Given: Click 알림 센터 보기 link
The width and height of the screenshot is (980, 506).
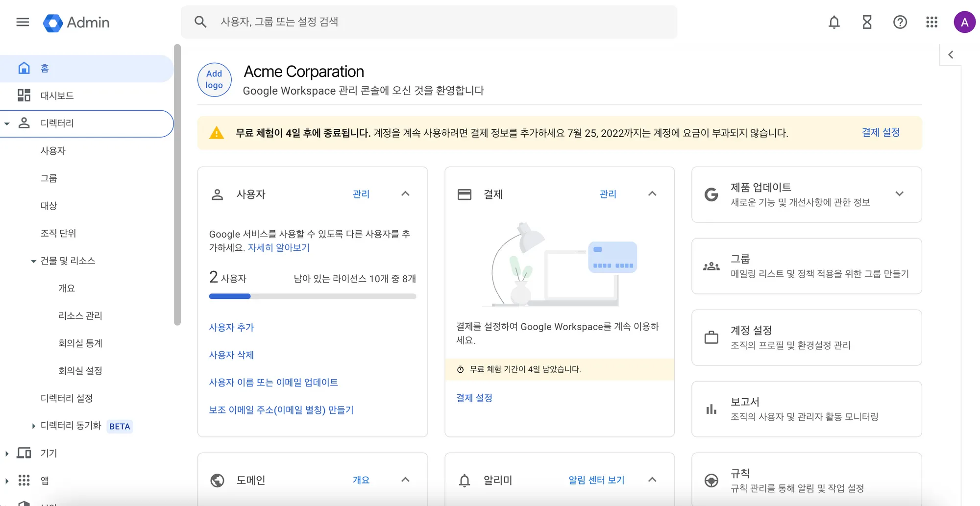Looking at the screenshot, I should 596,480.
